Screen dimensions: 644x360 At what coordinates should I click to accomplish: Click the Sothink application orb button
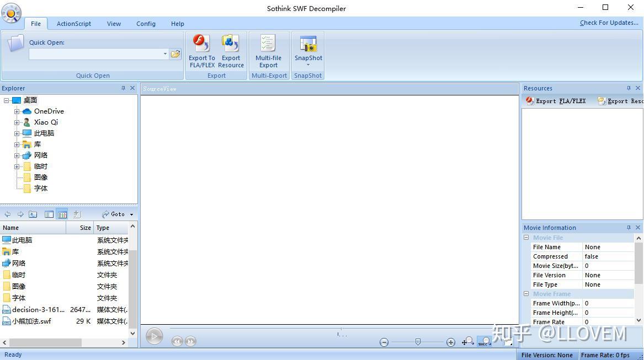pos(11,13)
